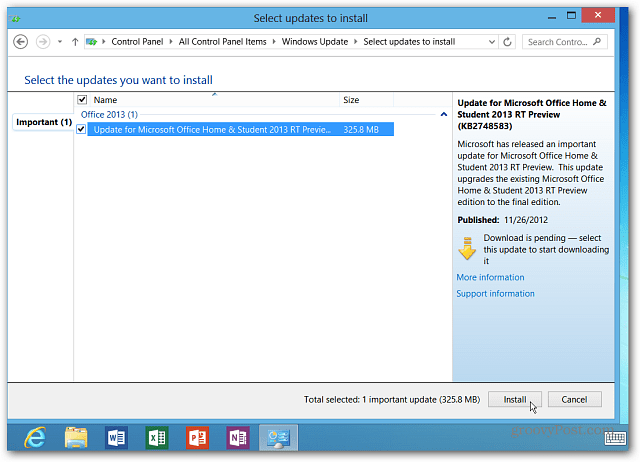Image resolution: width=640 pixels, height=462 pixels.
Task: Open the More information link
Action: click(490, 277)
